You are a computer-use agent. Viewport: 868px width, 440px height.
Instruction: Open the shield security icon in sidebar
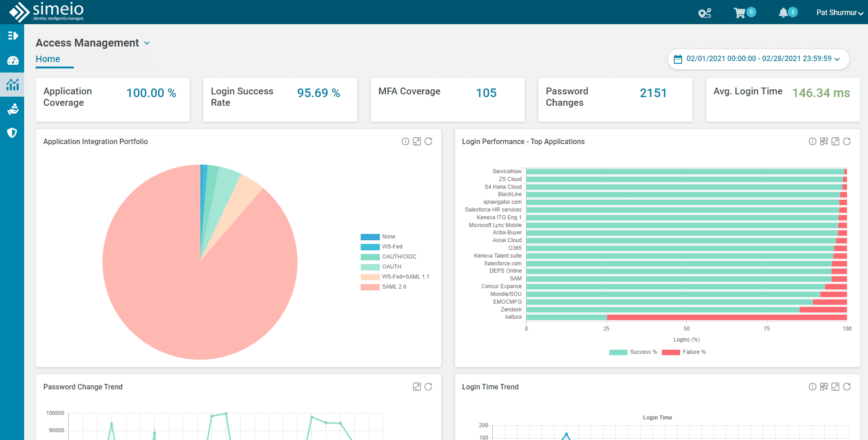pyautogui.click(x=12, y=133)
